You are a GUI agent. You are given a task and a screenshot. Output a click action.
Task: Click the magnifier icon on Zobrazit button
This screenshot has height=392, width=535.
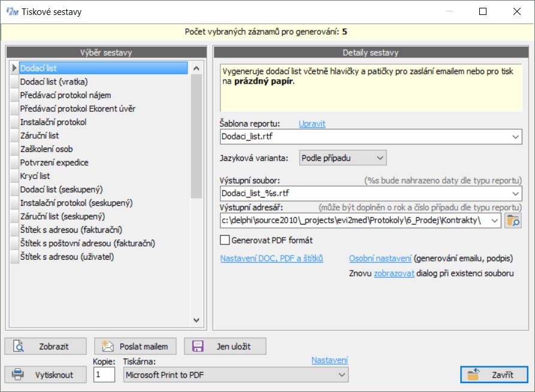click(x=19, y=346)
